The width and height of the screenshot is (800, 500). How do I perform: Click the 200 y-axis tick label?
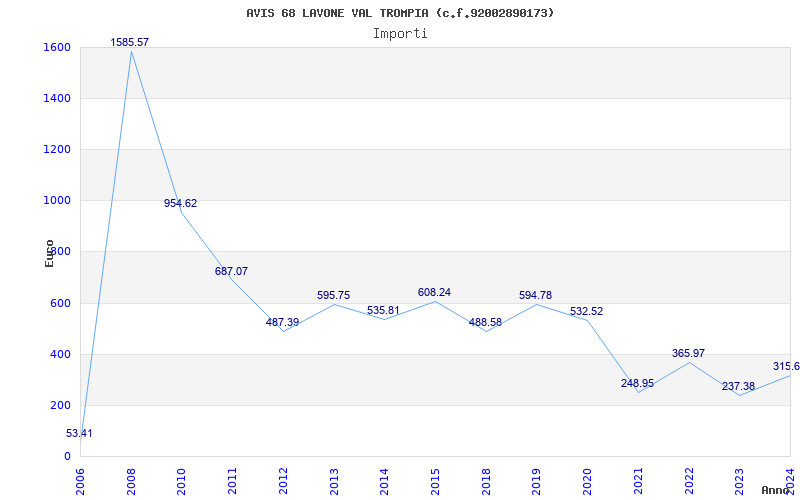[x=59, y=405]
